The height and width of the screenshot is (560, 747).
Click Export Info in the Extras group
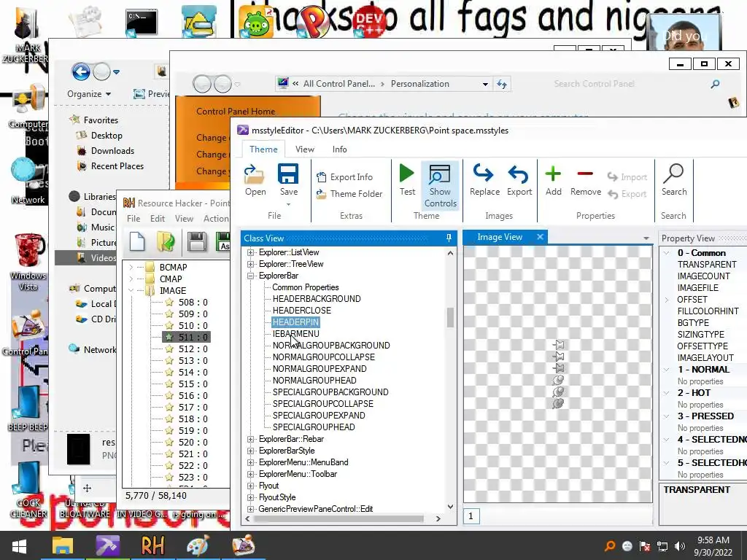(345, 177)
